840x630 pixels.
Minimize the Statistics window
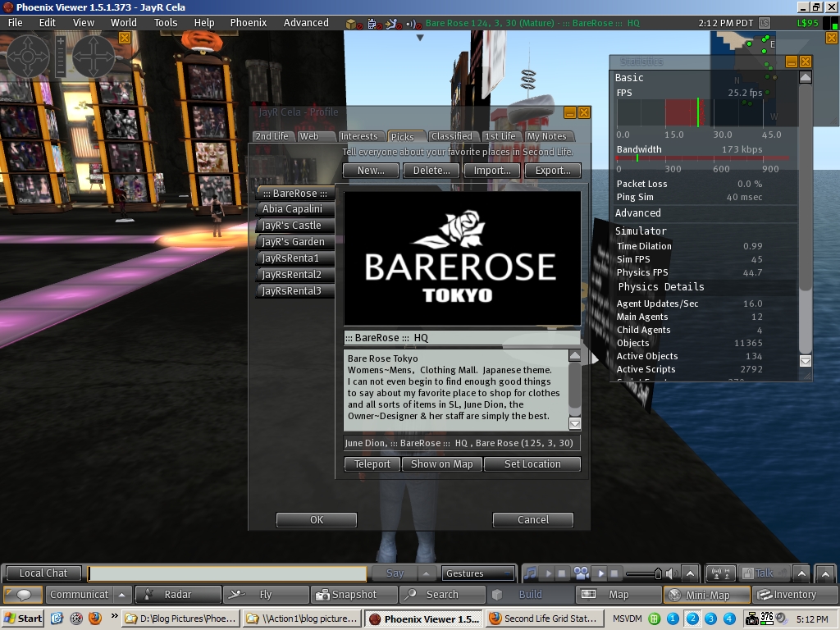point(792,62)
